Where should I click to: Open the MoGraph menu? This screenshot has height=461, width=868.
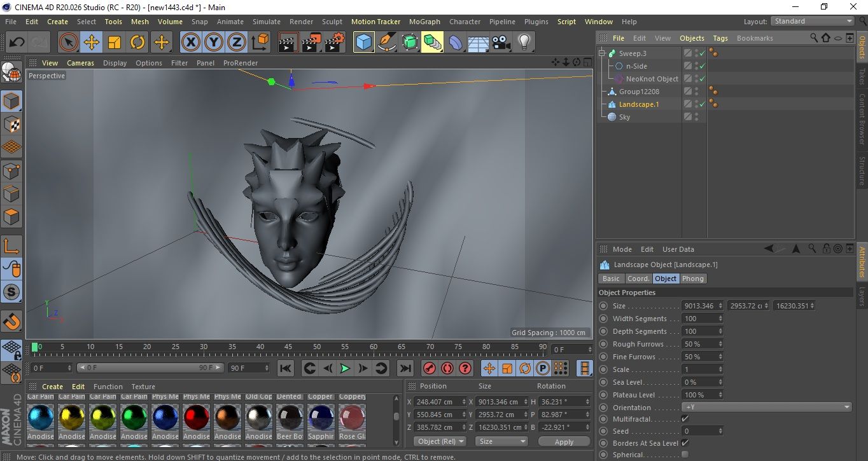tap(424, 22)
